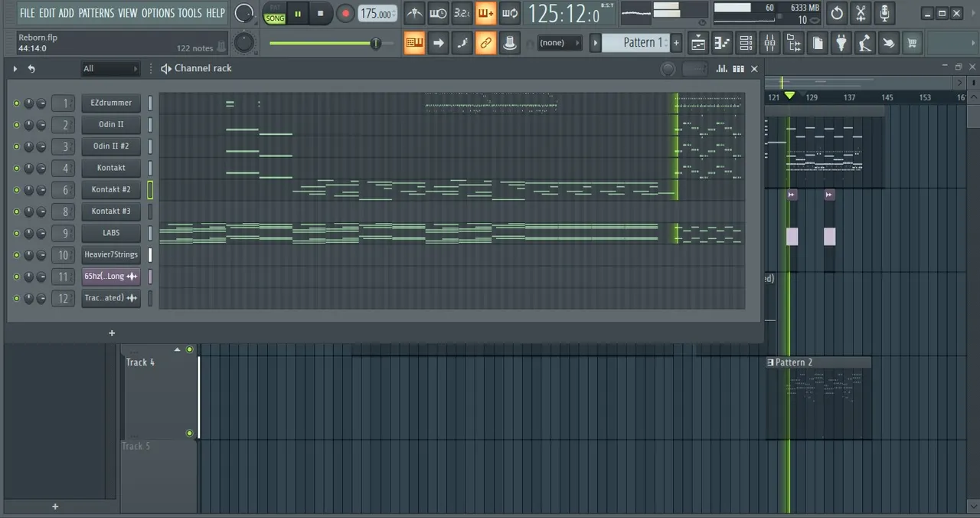The image size is (980, 518).
Task: Open the TOOLS menu
Action: click(x=190, y=13)
